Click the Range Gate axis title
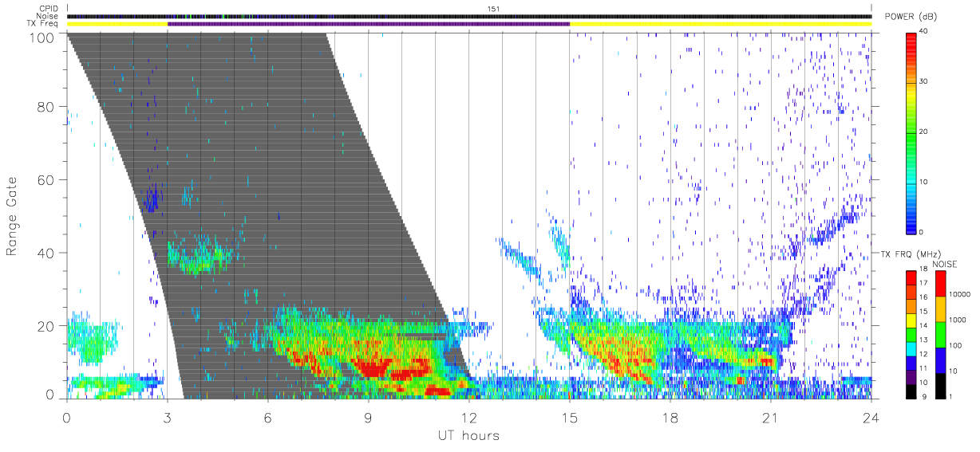980x452 pixels. tap(12, 215)
